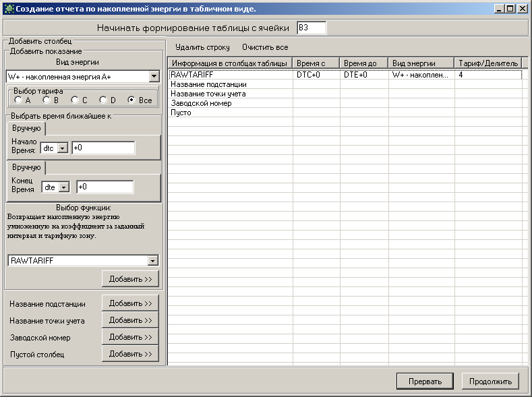This screenshot has width=532, height=397.
Task: Click the starting cell field containing B3
Action: pyautogui.click(x=312, y=28)
